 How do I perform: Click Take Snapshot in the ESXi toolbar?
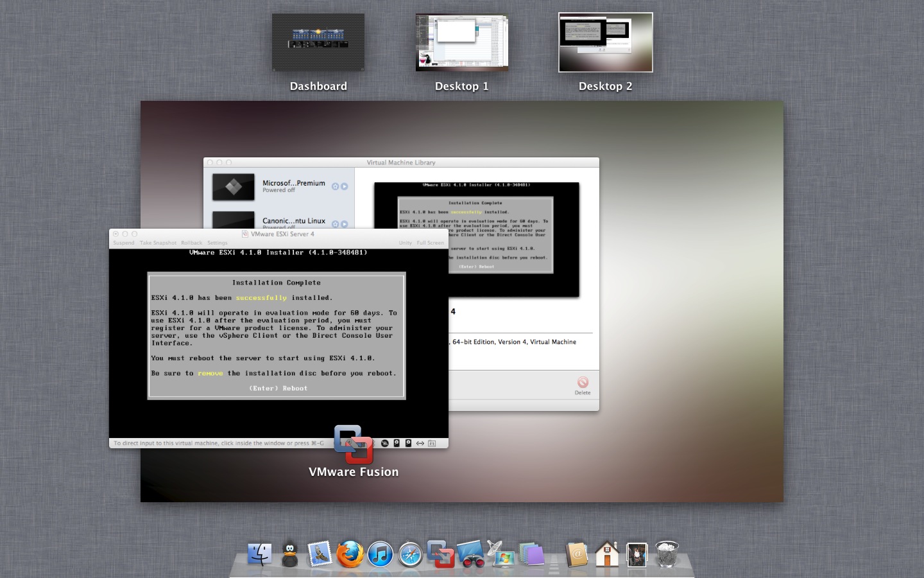158,243
